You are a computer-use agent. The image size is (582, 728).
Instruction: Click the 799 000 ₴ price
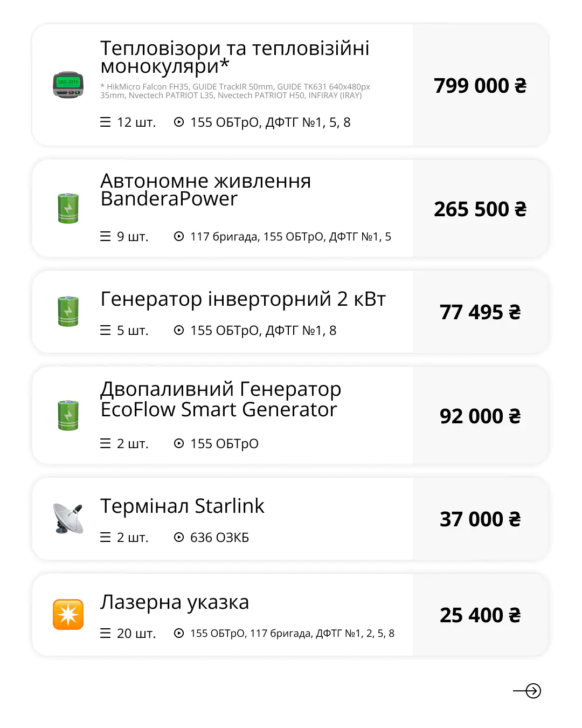(x=480, y=85)
